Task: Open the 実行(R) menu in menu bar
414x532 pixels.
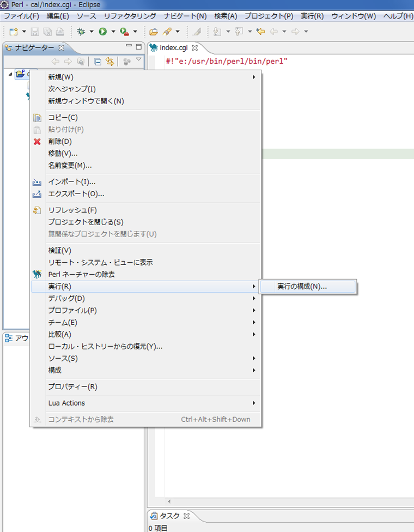Action: pyautogui.click(x=312, y=16)
